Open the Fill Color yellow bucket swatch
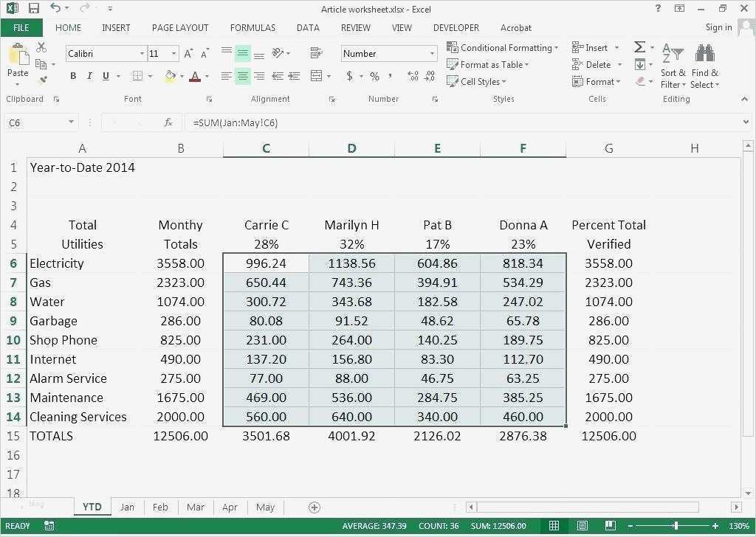 (171, 76)
